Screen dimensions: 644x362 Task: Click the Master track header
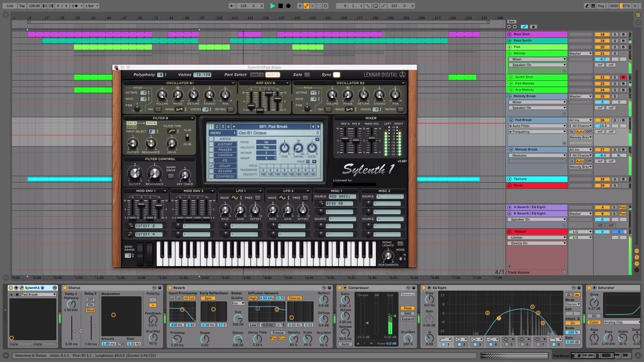click(x=537, y=232)
